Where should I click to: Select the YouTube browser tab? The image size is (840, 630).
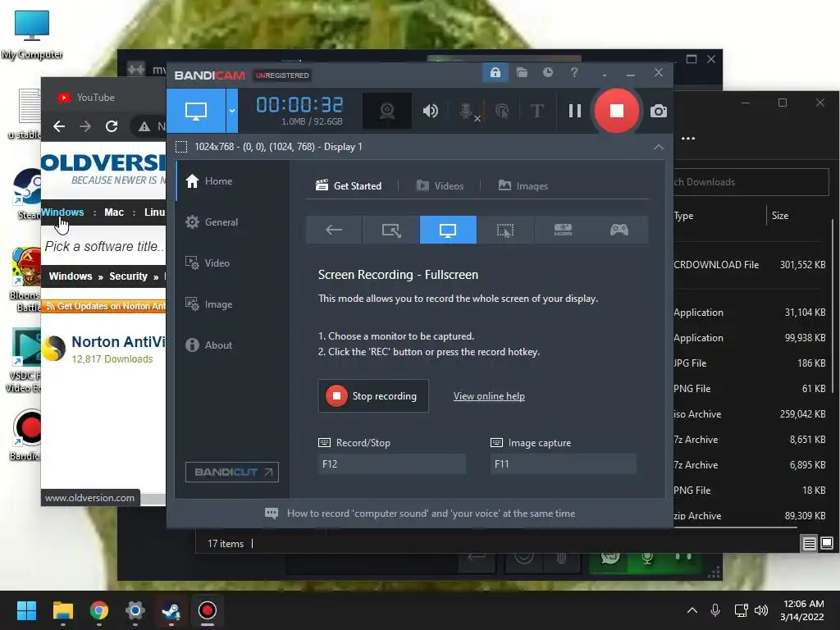tap(95, 98)
